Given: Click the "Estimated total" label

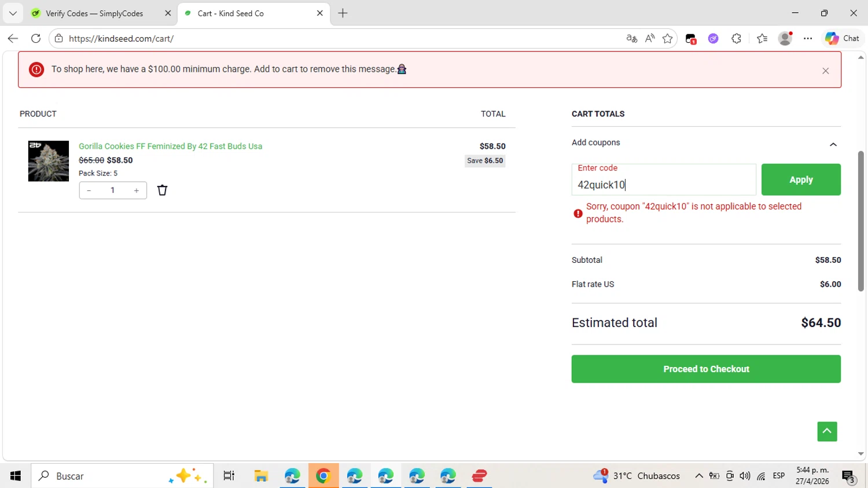Looking at the screenshot, I should point(615,323).
